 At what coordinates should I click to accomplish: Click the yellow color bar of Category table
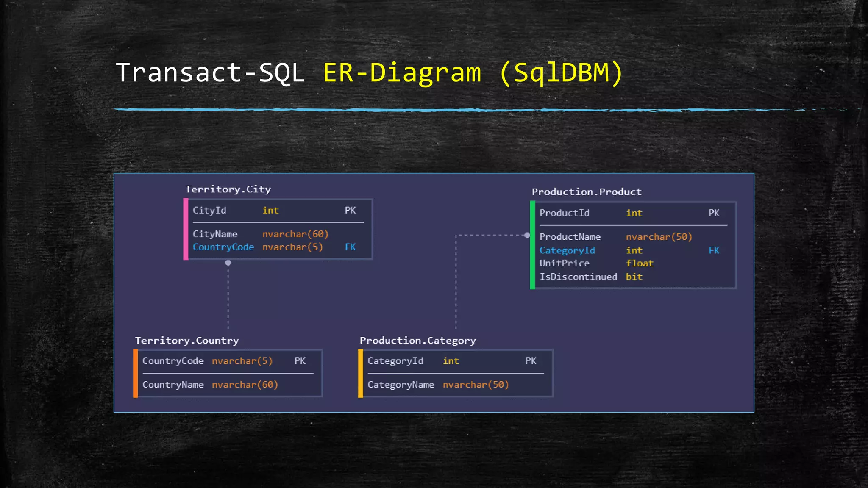click(360, 373)
